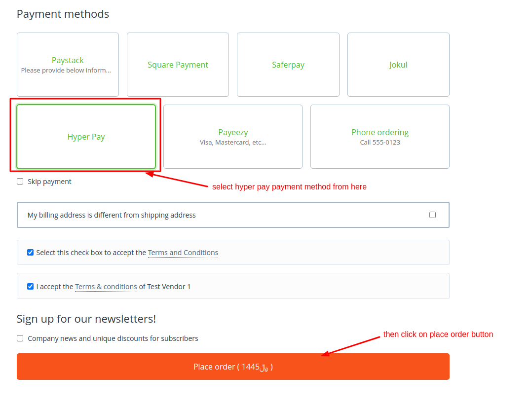Pick Saferpay payment method tile
The width and height of the screenshot is (532, 410).
click(x=288, y=65)
